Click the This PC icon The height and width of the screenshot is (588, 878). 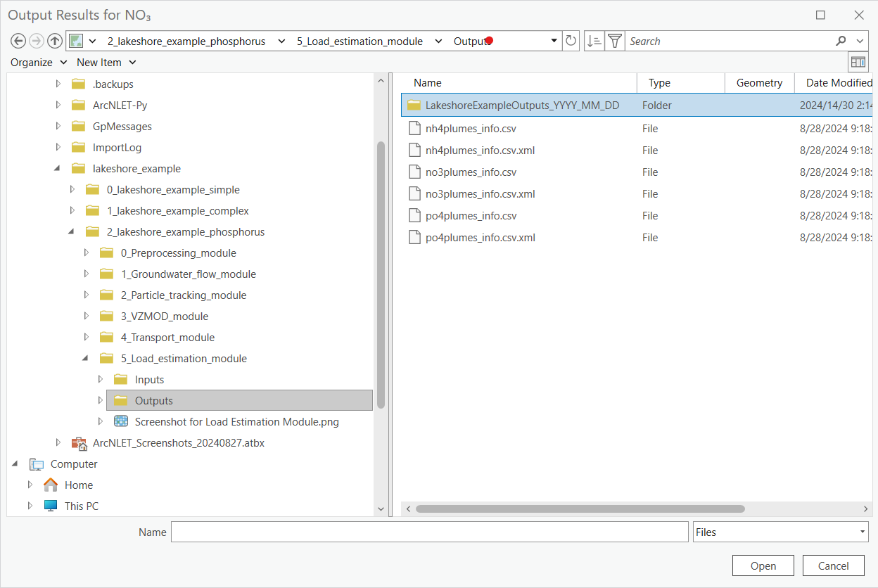coord(51,506)
